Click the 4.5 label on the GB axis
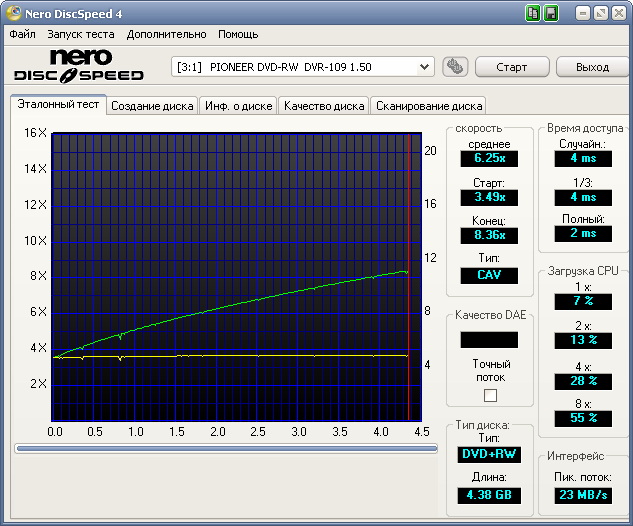 tap(421, 432)
